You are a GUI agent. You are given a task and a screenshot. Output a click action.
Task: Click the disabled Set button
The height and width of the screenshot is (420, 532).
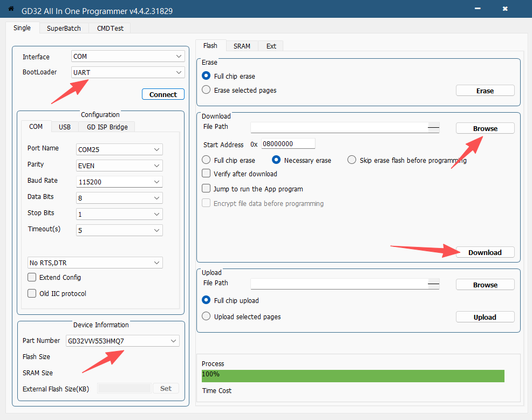[166, 389]
